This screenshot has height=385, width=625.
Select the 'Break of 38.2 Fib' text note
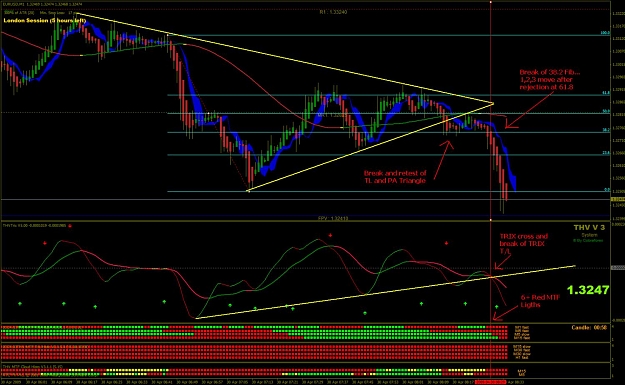coord(550,79)
